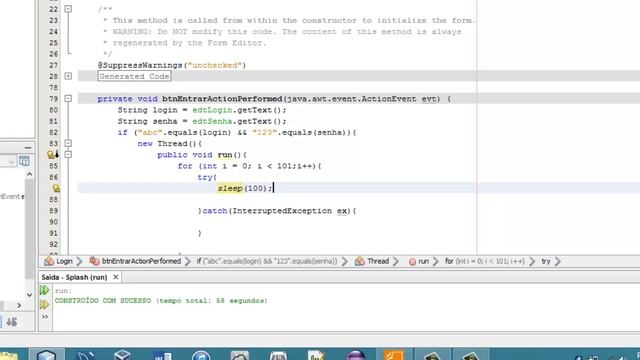Image resolution: width=640 pixels, height=360 pixels.
Task: Open the chevron after the try breadcrumb
Action: (x=558, y=261)
